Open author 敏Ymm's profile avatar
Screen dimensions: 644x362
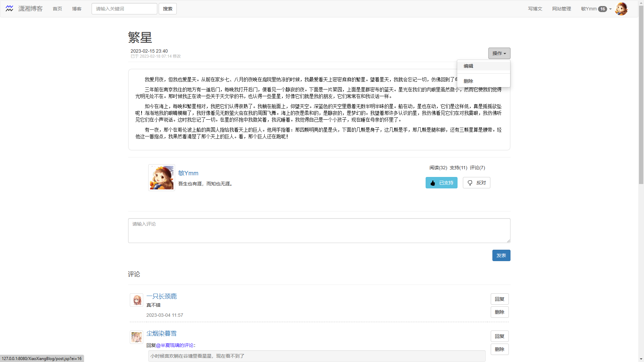pos(161,177)
